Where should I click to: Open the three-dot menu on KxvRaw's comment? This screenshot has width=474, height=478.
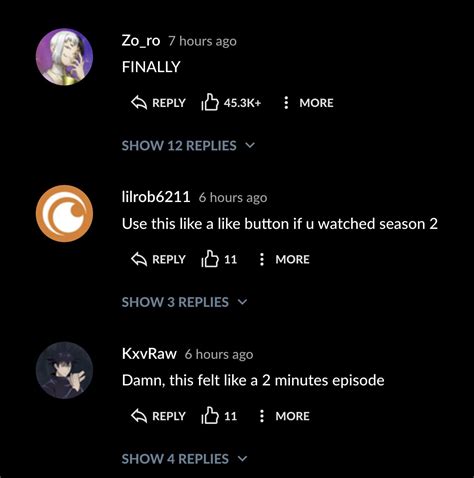(x=262, y=416)
